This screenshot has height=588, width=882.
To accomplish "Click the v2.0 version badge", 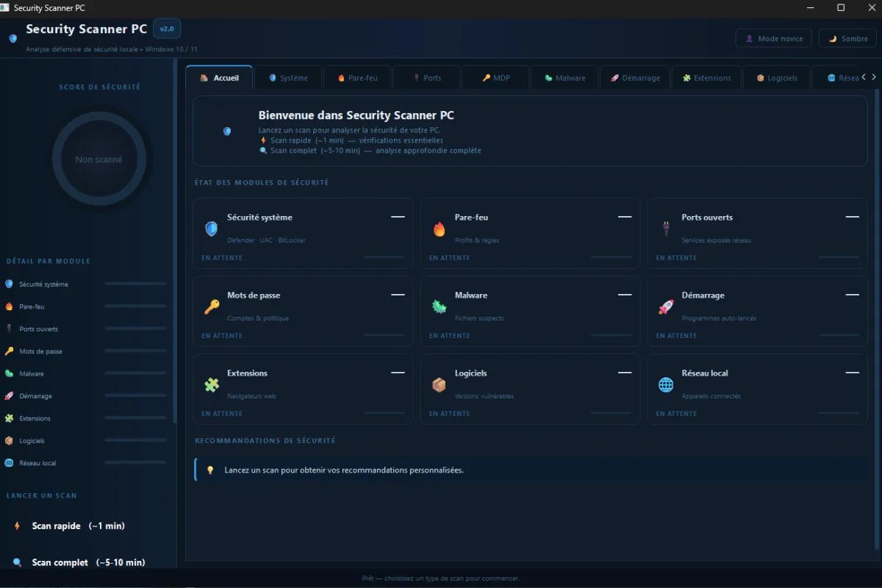I will click(x=167, y=29).
